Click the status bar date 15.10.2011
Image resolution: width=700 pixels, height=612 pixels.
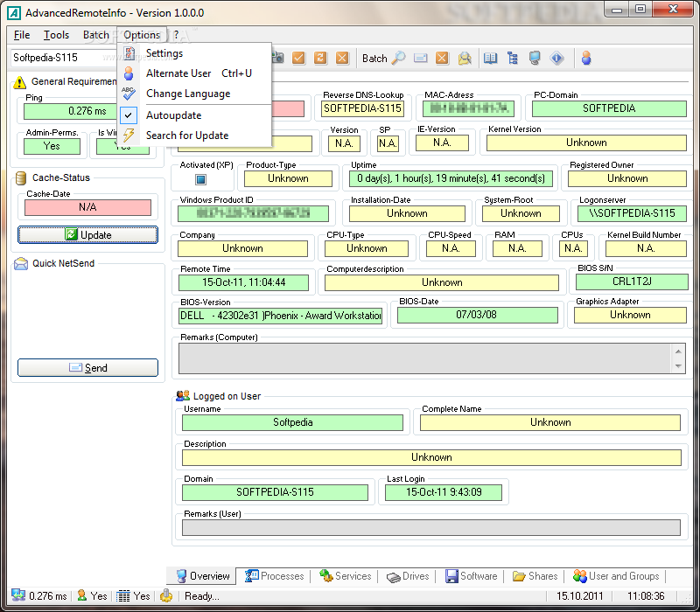click(579, 596)
